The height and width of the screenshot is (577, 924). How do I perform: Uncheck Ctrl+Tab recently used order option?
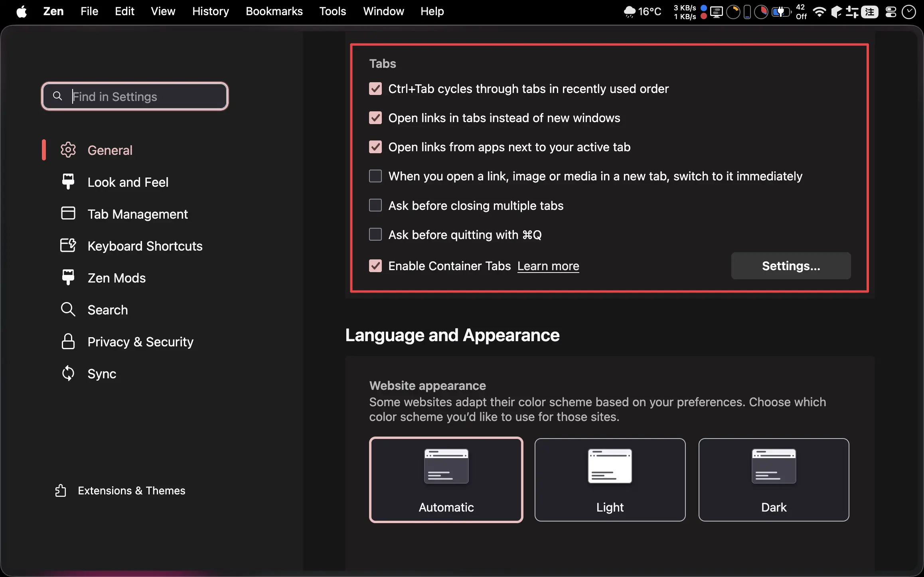(375, 89)
